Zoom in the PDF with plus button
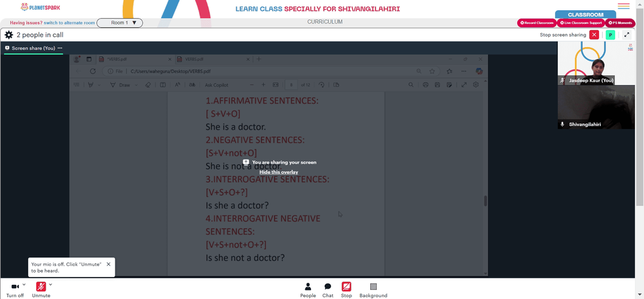Image resolution: width=644 pixels, height=299 pixels. point(263,85)
